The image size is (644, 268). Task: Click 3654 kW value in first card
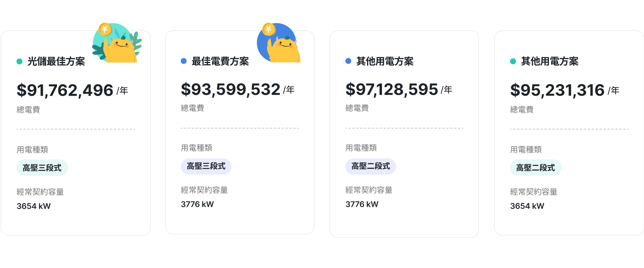click(34, 206)
